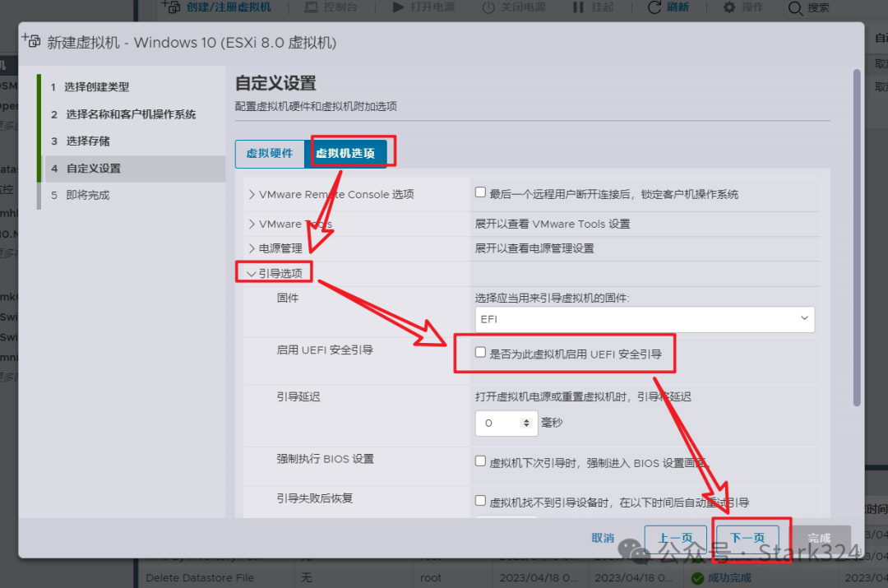The image size is (888, 588).
Task: Check the boot failure auto retry checkbox
Action: tap(480, 501)
